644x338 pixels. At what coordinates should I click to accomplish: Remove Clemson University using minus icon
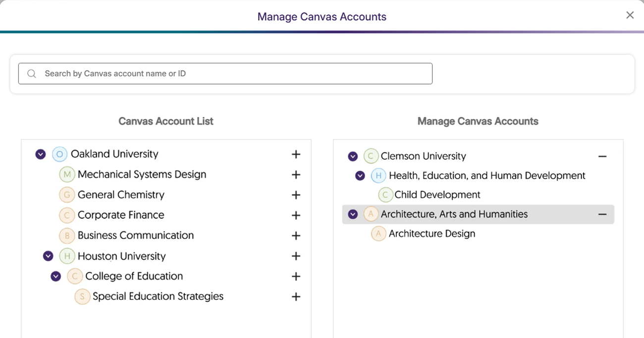tap(602, 156)
